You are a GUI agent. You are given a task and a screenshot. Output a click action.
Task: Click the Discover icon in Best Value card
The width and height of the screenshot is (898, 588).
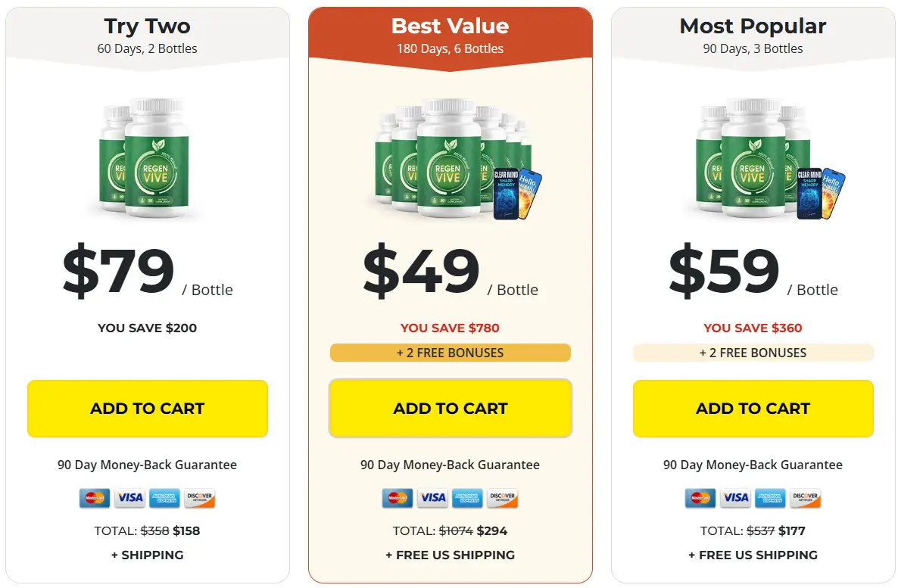pyautogui.click(x=503, y=498)
